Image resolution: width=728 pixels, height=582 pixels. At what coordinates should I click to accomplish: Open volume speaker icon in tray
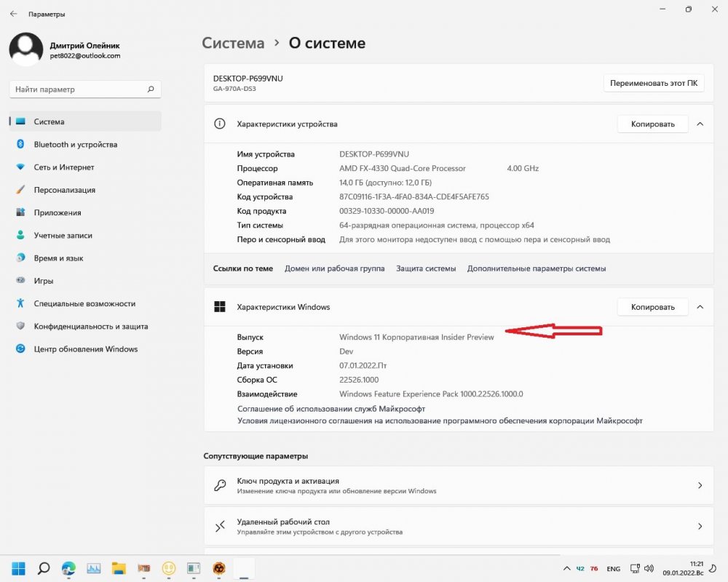click(649, 568)
